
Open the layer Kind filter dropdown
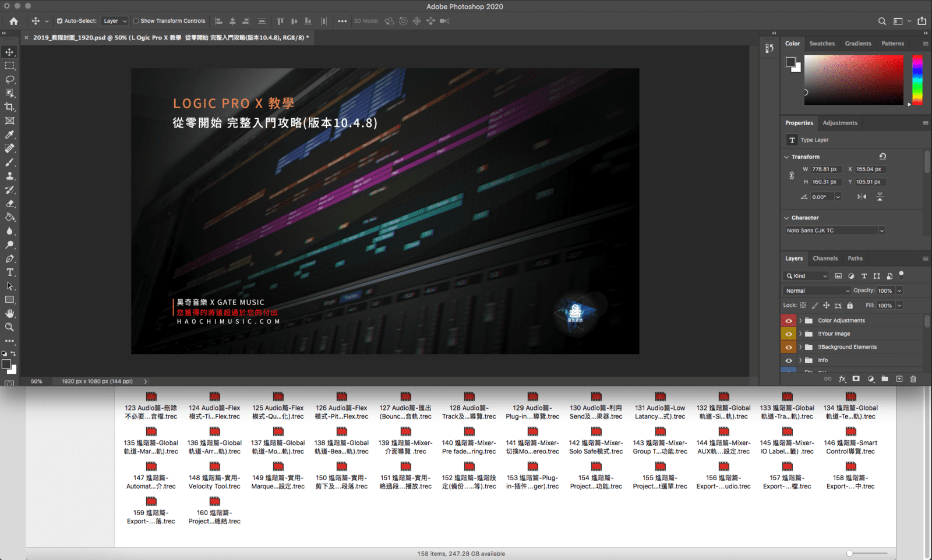click(x=806, y=276)
